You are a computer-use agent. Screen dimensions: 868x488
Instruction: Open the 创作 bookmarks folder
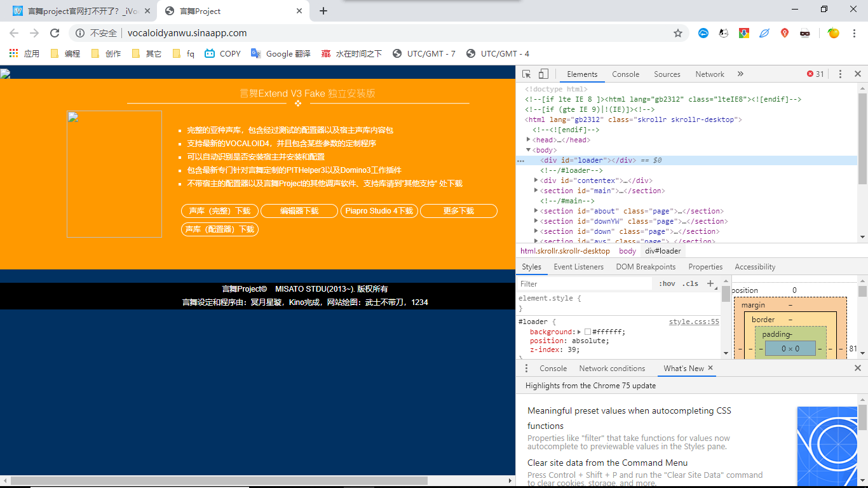(x=105, y=54)
